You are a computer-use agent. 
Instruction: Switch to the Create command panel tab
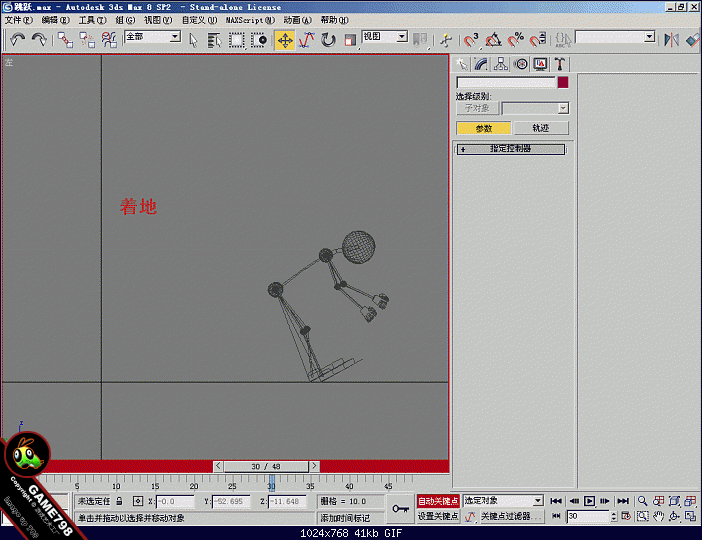(x=461, y=64)
